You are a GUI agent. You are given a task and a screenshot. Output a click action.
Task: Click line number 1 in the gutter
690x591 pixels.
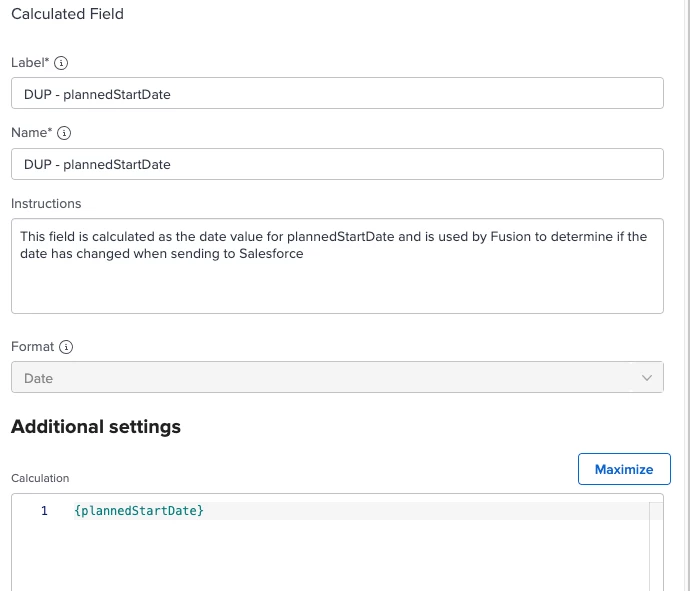(x=44, y=511)
